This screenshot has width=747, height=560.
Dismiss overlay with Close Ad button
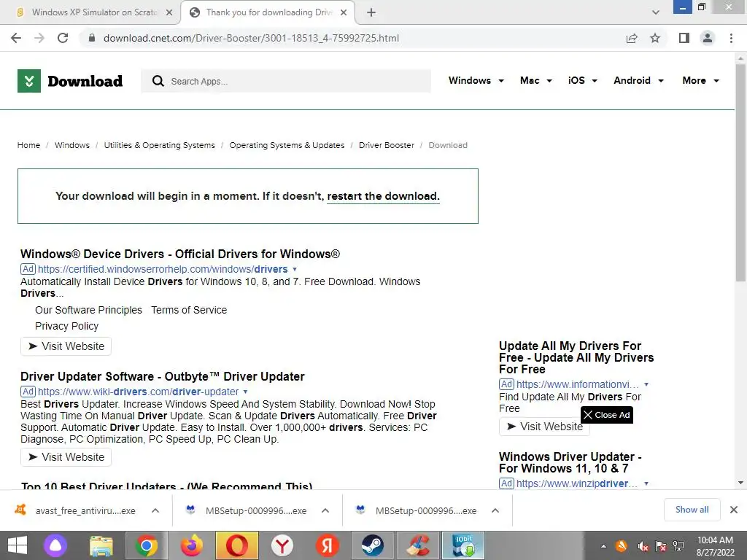606,415
